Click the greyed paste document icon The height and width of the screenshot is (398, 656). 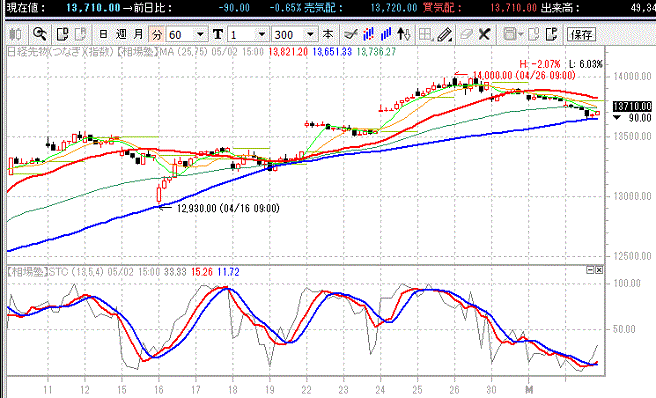pos(80,34)
